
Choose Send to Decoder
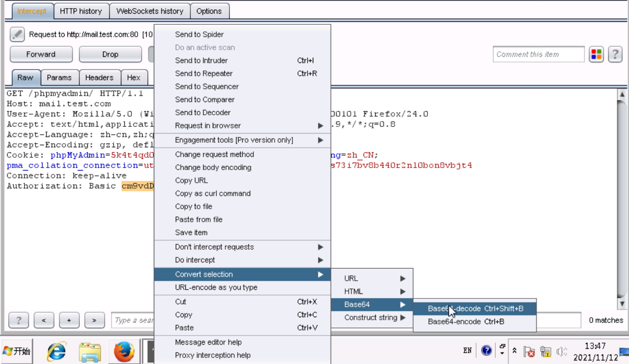(242, 113)
